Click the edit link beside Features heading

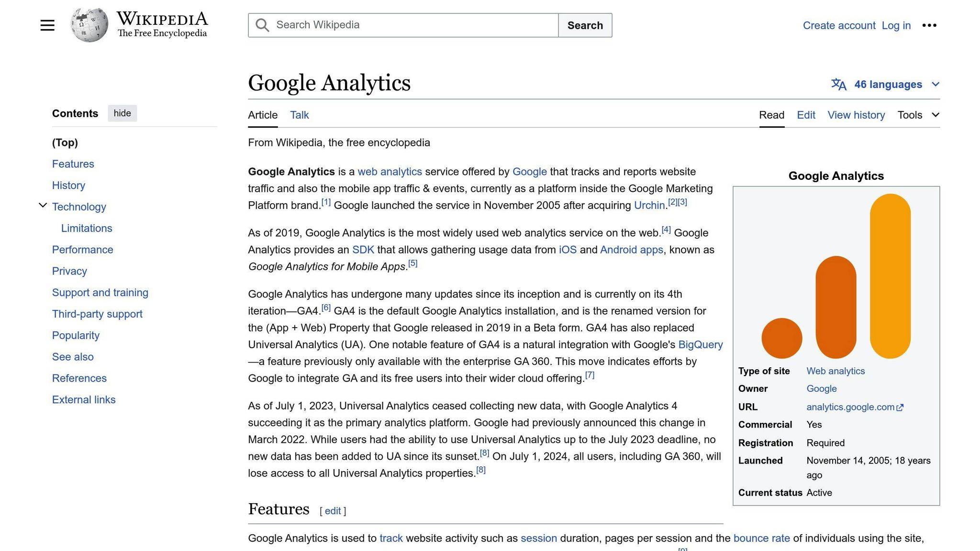tap(333, 511)
